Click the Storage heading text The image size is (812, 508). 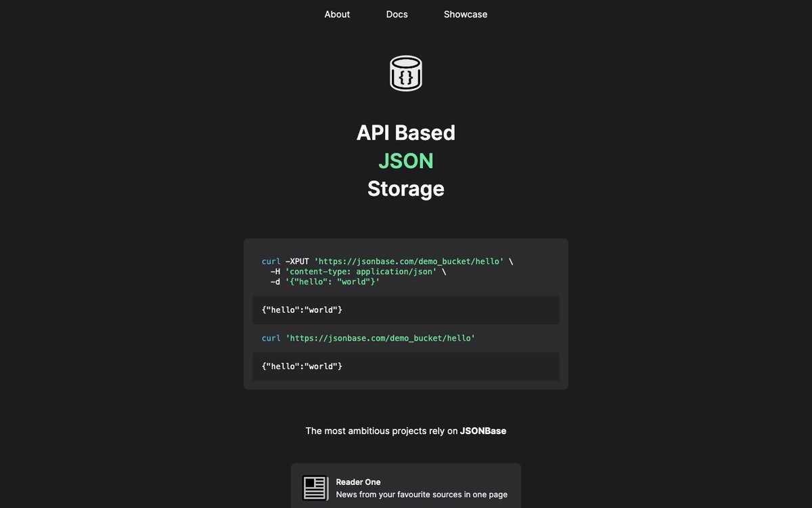pos(405,188)
